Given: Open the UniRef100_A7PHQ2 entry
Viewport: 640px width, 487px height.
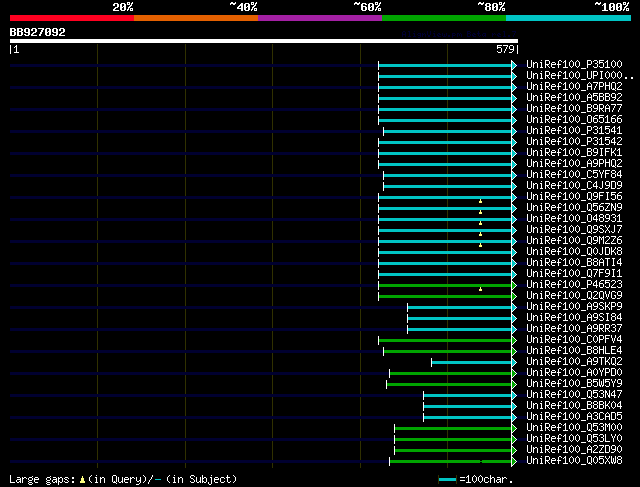Looking at the screenshot, I should point(574,87).
